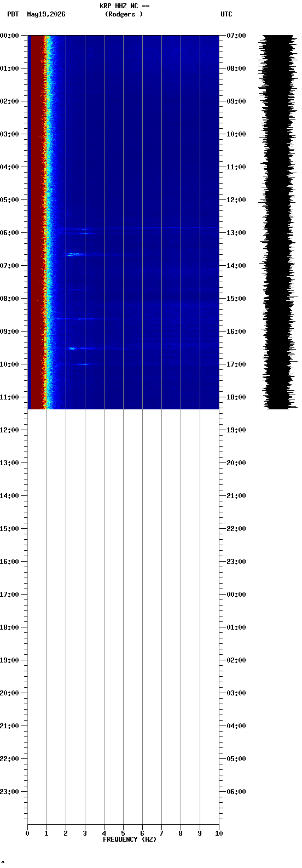Click the UTC axis label "17:00"
The width and height of the screenshot is (302, 868).
click(x=236, y=364)
